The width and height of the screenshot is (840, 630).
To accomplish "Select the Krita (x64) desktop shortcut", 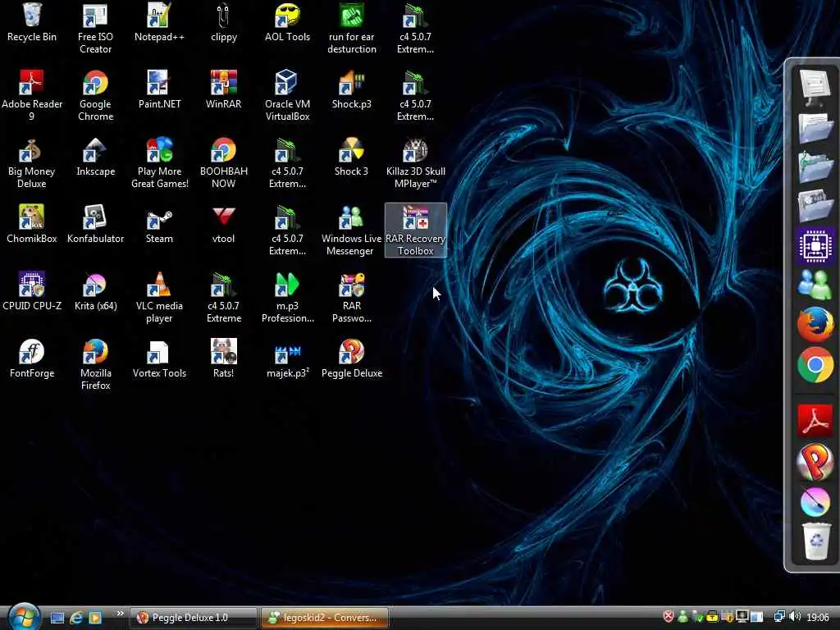I will (95, 292).
